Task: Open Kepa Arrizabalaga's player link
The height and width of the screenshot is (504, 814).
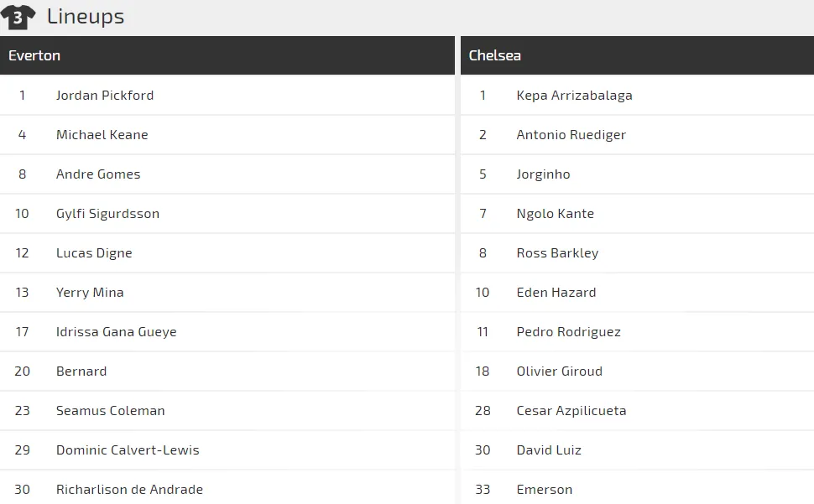Action: click(x=575, y=96)
